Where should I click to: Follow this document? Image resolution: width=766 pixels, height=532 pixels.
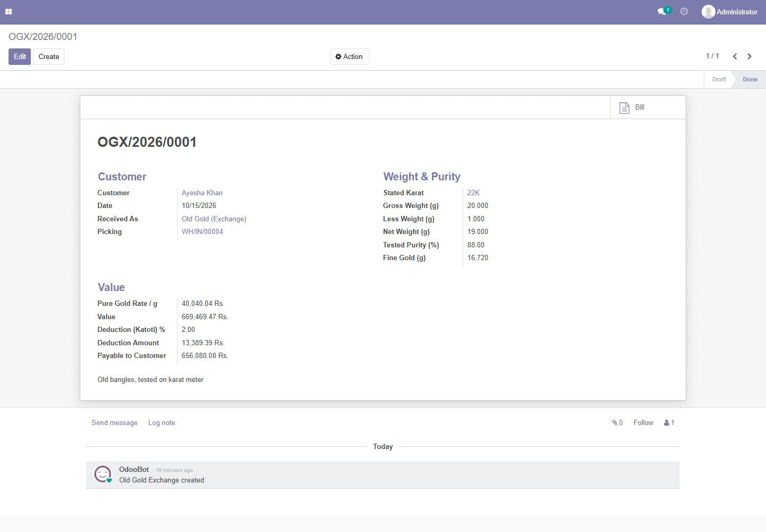coord(643,423)
